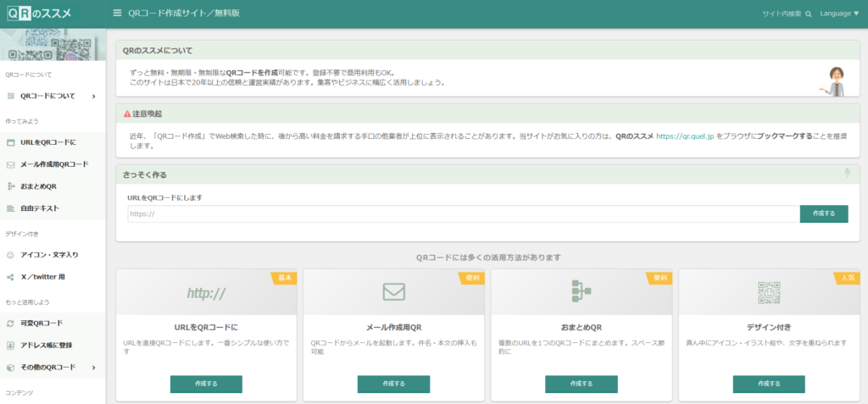Click 作成する on URLをQRコードに card
This screenshot has height=404, width=868.
(x=206, y=384)
